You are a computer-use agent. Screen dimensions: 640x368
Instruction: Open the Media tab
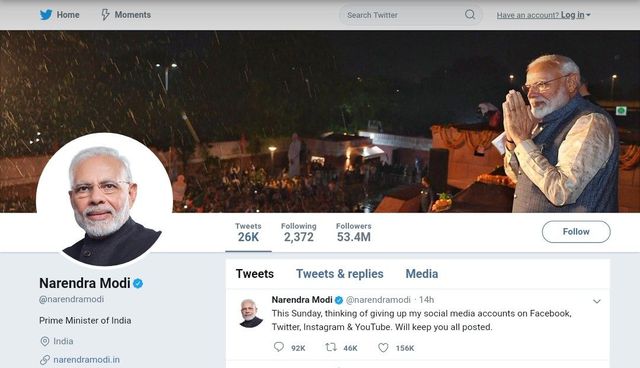(x=422, y=274)
